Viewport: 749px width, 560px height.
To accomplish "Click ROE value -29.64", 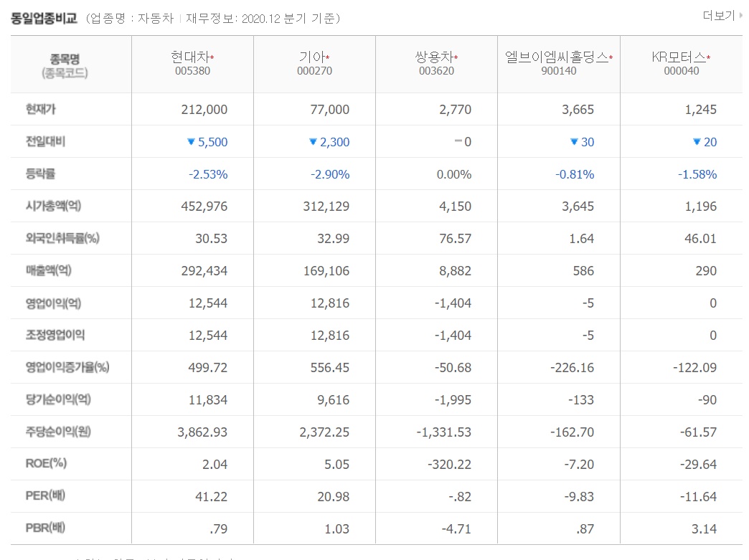I will point(698,465).
